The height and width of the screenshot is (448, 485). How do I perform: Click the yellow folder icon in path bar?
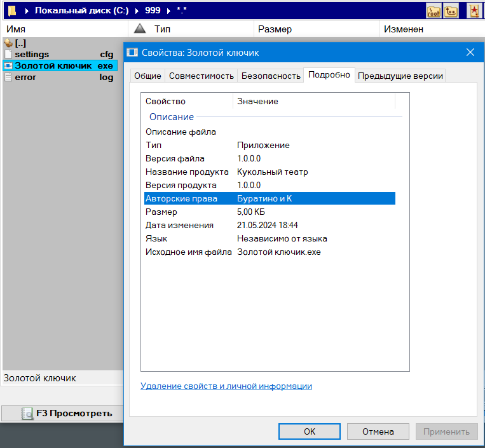click(x=11, y=11)
